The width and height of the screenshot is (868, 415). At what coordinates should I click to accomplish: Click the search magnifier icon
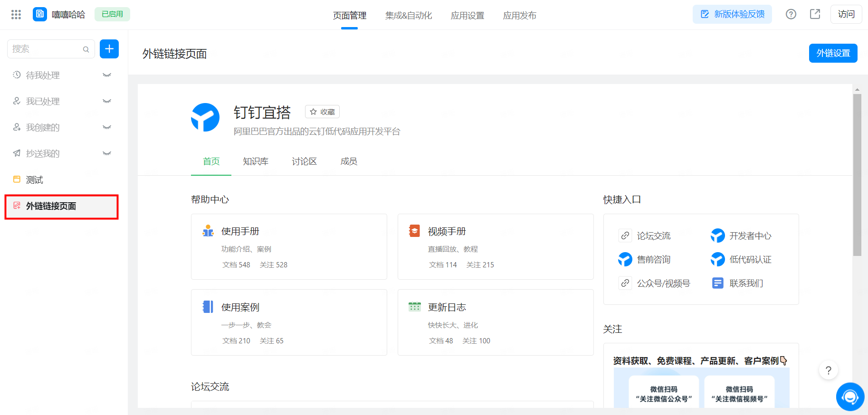tap(86, 49)
